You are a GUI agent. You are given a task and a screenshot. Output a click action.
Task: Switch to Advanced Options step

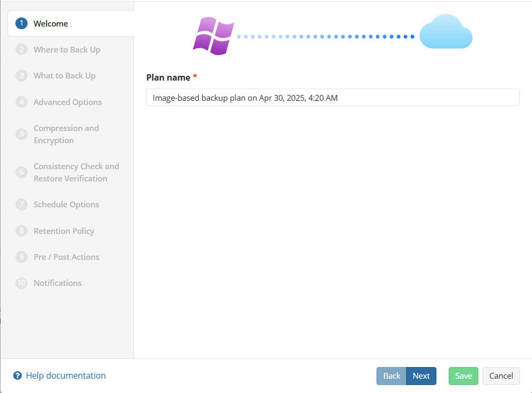tap(67, 102)
